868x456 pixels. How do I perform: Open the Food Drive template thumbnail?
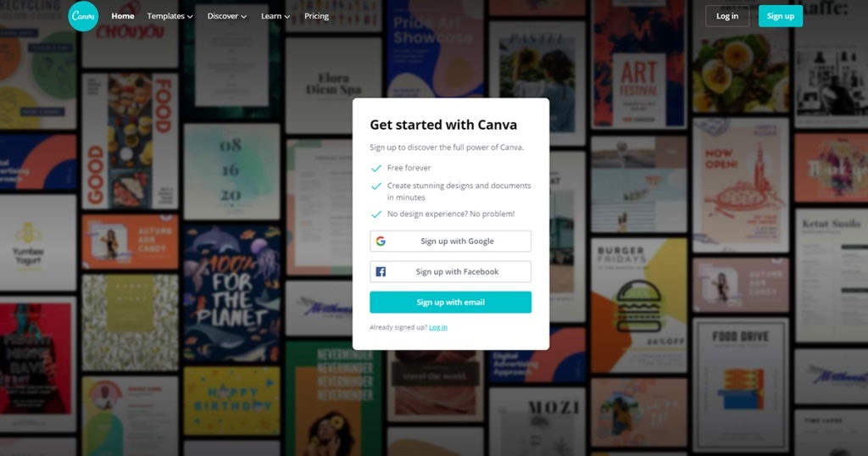click(741, 384)
